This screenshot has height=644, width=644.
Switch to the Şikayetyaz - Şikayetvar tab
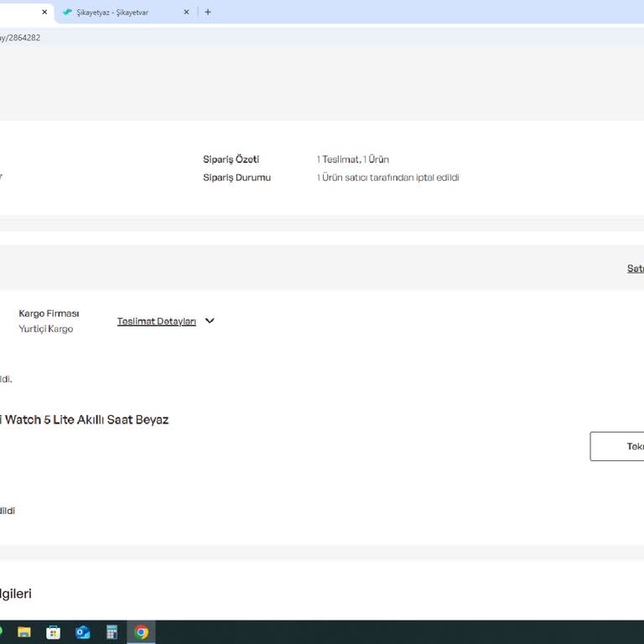pyautogui.click(x=125, y=13)
